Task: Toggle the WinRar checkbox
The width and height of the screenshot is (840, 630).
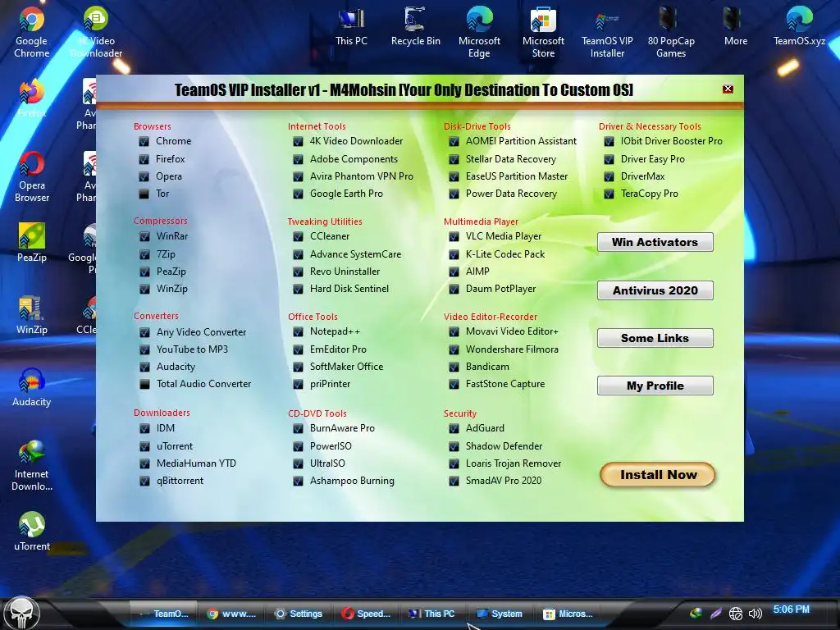Action: click(144, 236)
